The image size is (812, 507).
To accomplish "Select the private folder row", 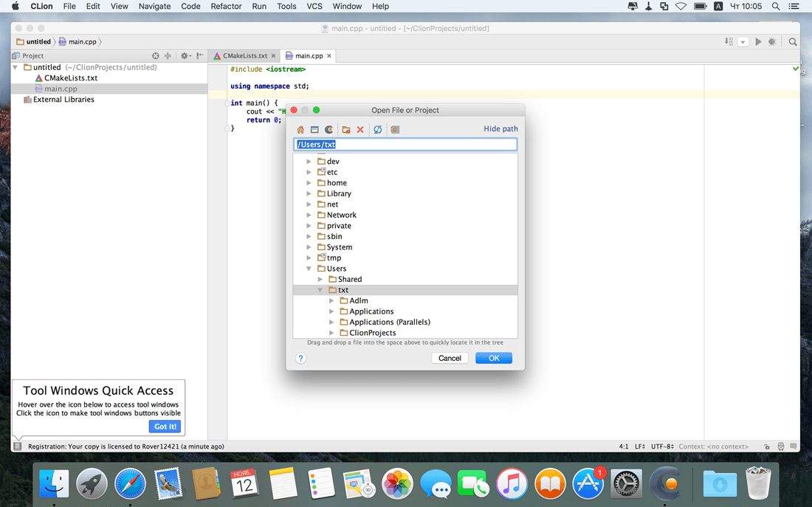I will tap(405, 226).
